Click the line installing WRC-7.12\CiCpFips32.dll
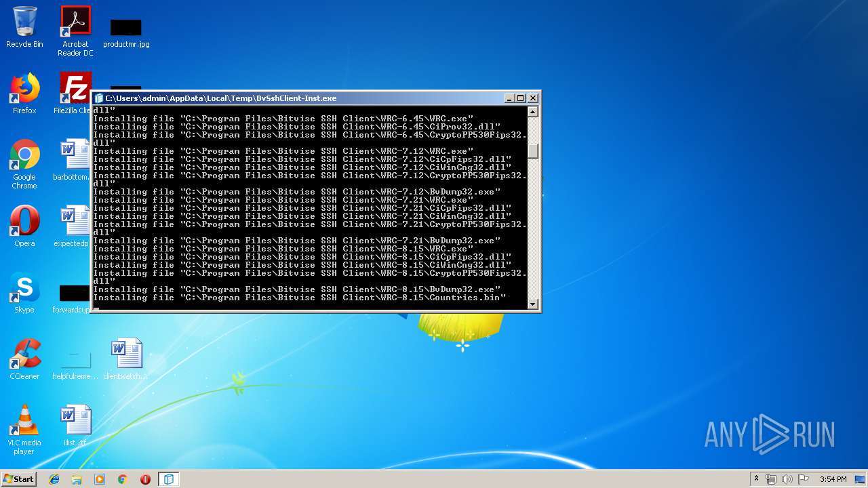The image size is (868, 488). 302,159
